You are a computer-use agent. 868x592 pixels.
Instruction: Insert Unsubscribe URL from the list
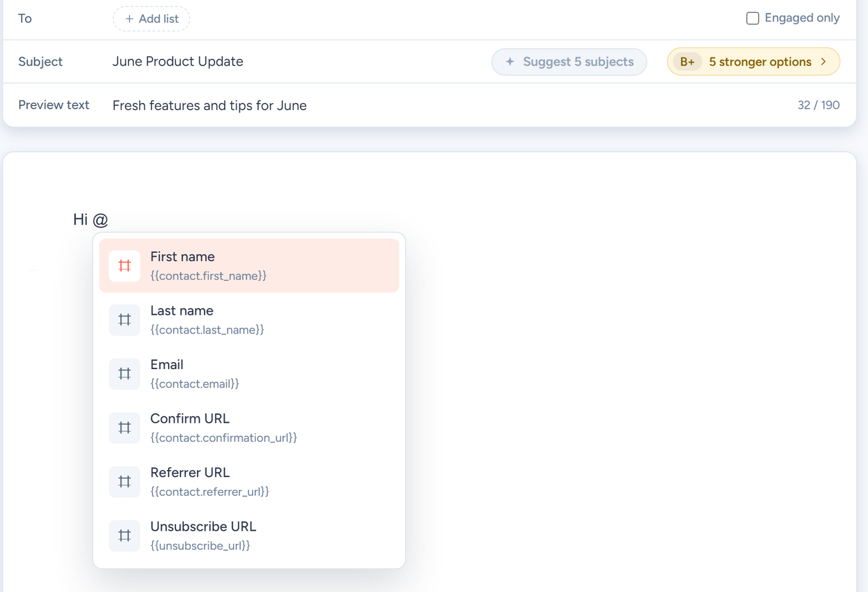click(x=249, y=536)
